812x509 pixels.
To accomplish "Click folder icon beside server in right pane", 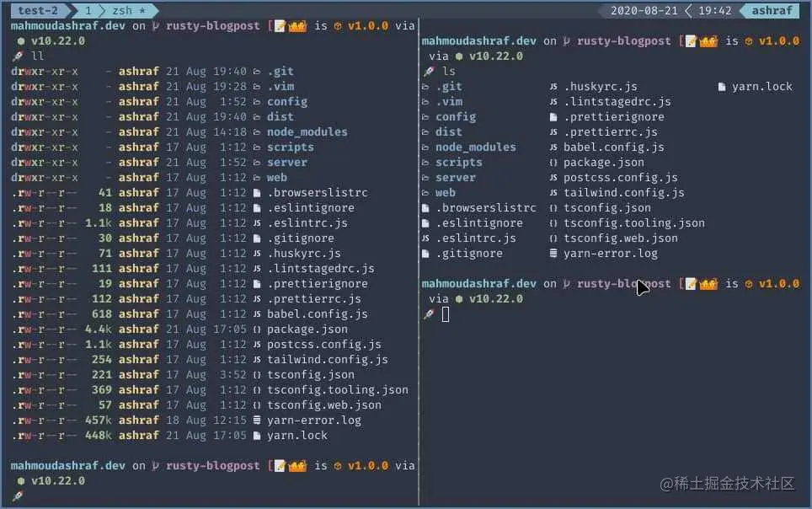I will point(425,178).
